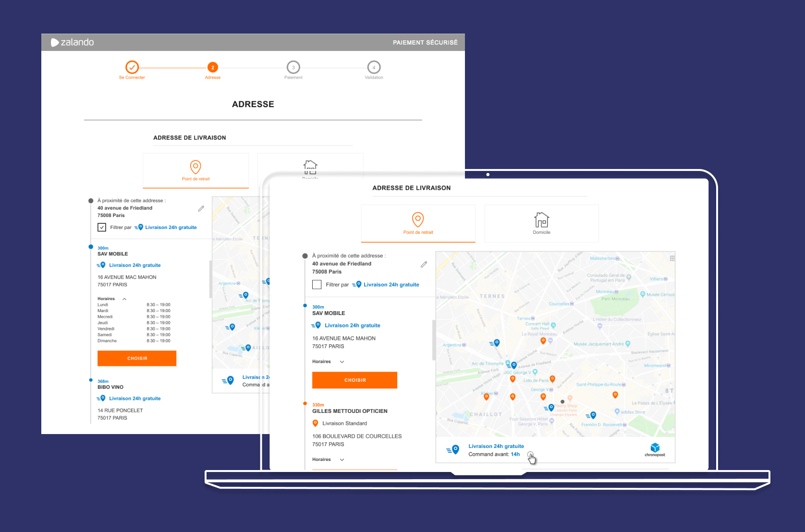The height and width of the screenshot is (532, 805).
Task: Uncheck the ticked Filtrer par checkbox
Action: (x=102, y=228)
